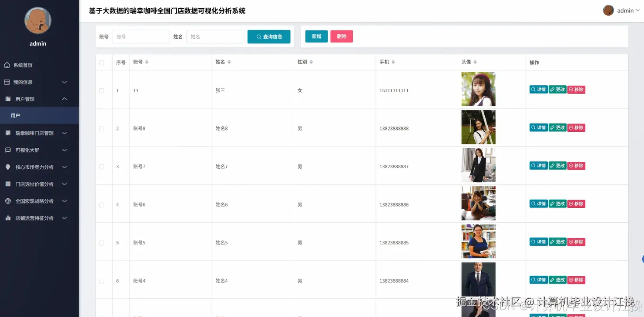Collapse the 用户管理 menu chevron
This screenshot has width=644, height=317.
point(64,99)
